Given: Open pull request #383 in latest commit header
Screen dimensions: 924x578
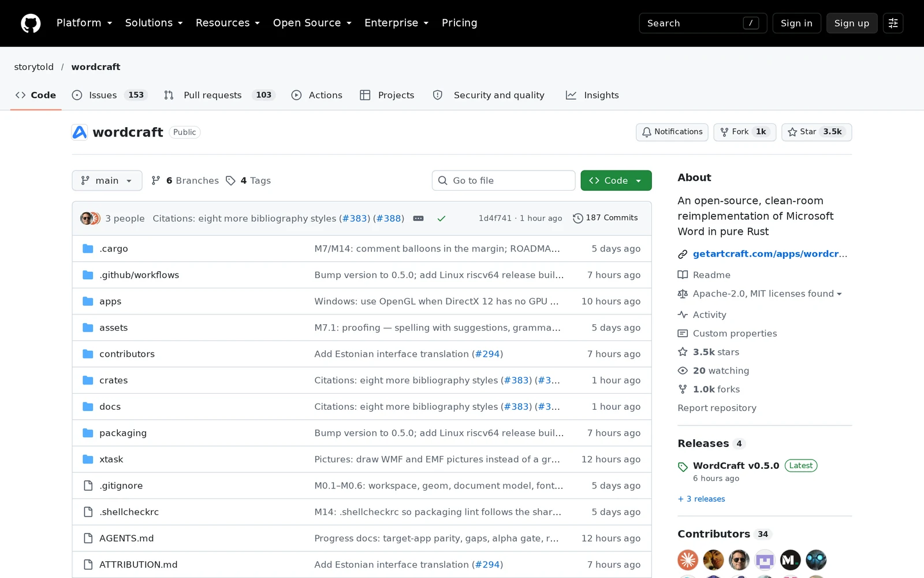Looking at the screenshot, I should pos(355,218).
